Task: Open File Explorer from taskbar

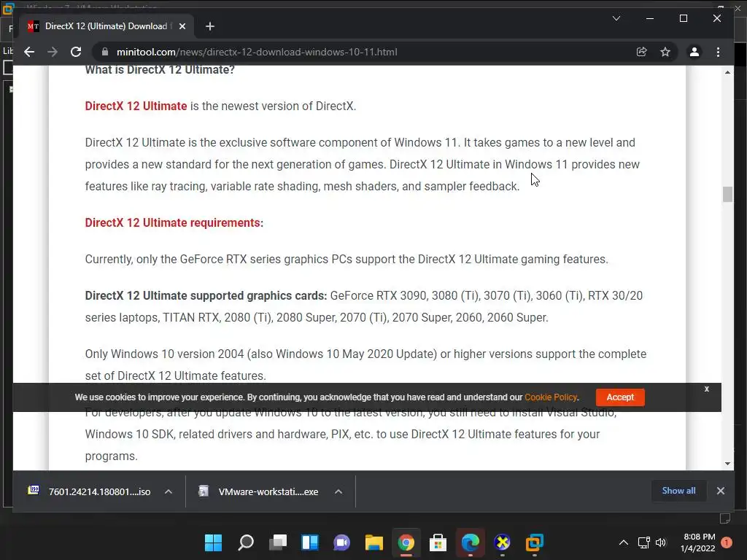Action: click(374, 542)
